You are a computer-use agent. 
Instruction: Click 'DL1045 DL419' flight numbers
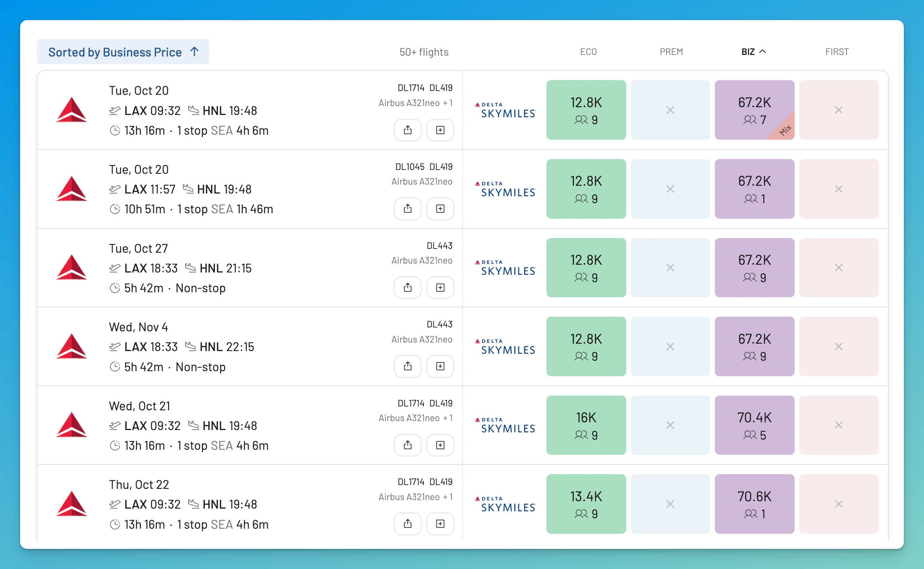(x=424, y=167)
